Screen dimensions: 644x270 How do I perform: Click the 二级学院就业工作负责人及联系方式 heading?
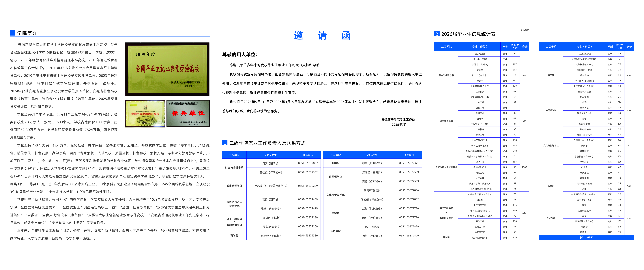(267, 143)
